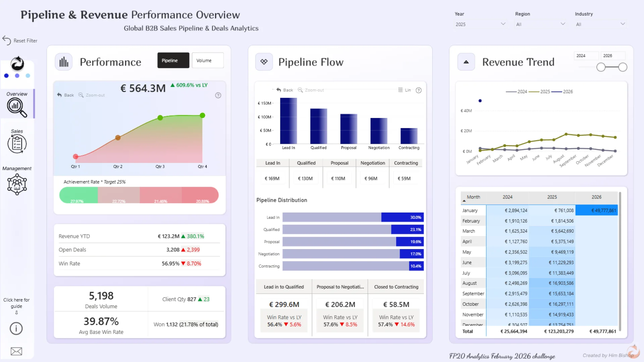Select the 2025 column header in revenue table

click(x=552, y=197)
